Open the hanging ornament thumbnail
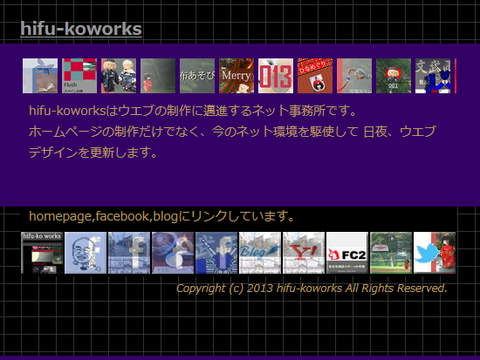The height and width of the screenshot is (360, 480). (x=354, y=76)
